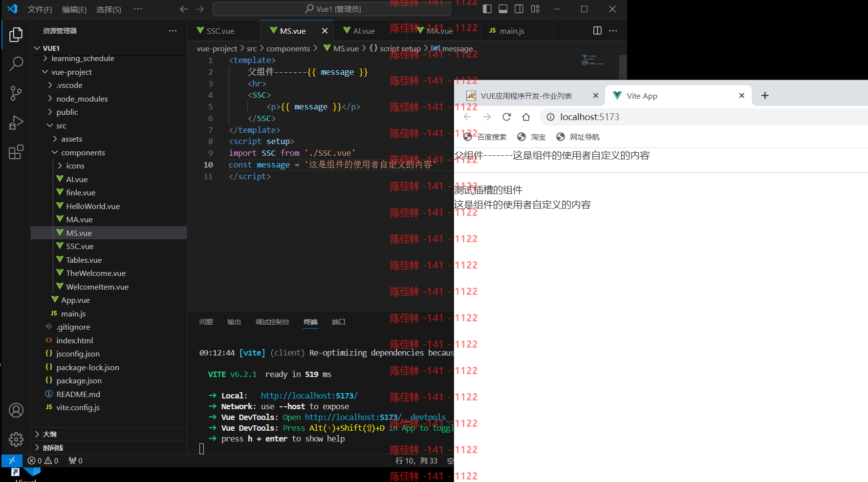Collapse the components folder
The width and height of the screenshot is (868, 482).
tap(55, 152)
